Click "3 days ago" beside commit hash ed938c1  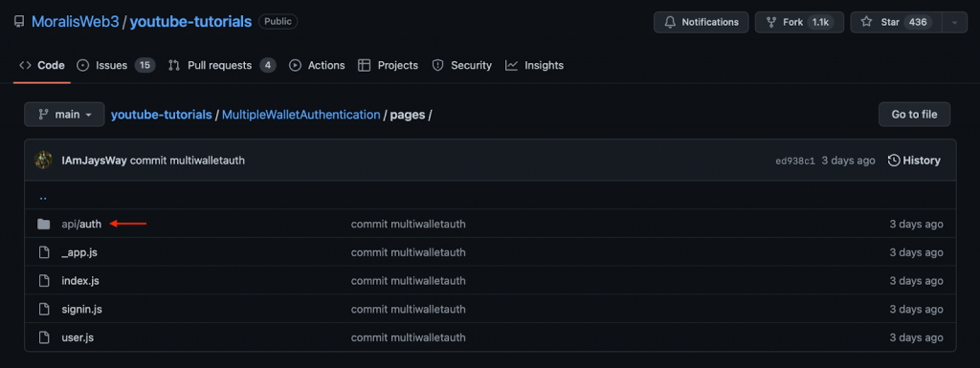coord(848,161)
